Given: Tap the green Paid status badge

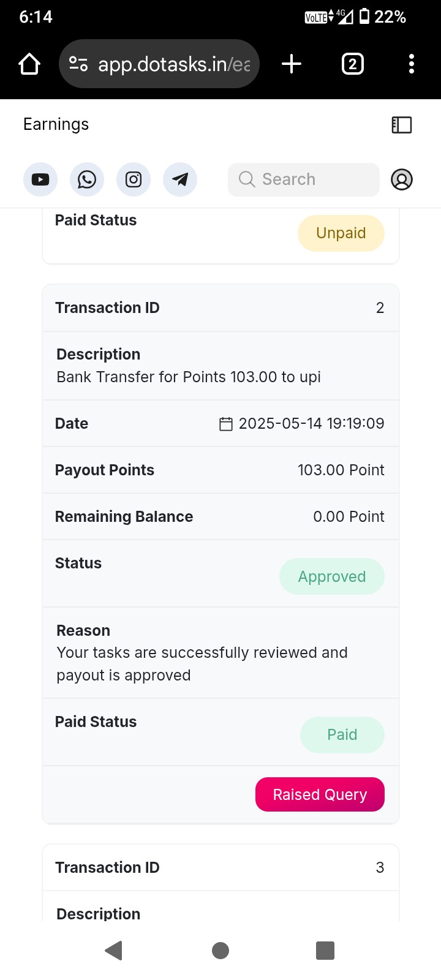Looking at the screenshot, I should point(342,735).
